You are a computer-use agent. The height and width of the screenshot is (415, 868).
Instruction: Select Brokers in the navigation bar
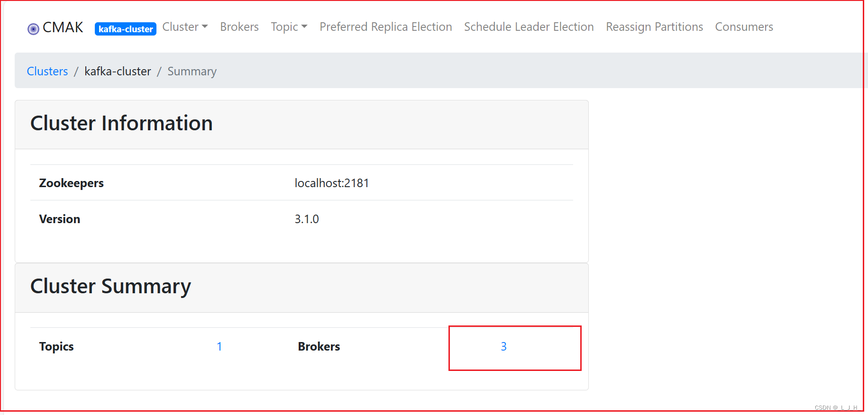[239, 27]
